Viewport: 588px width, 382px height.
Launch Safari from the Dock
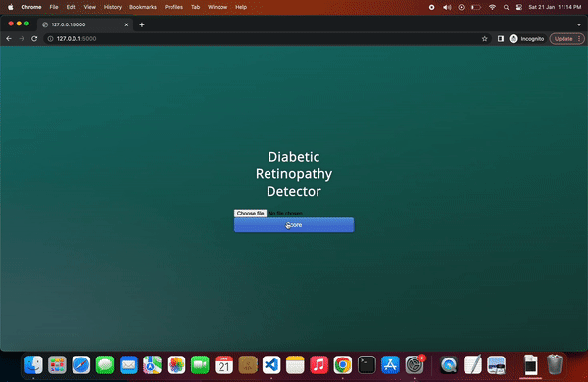[81, 364]
